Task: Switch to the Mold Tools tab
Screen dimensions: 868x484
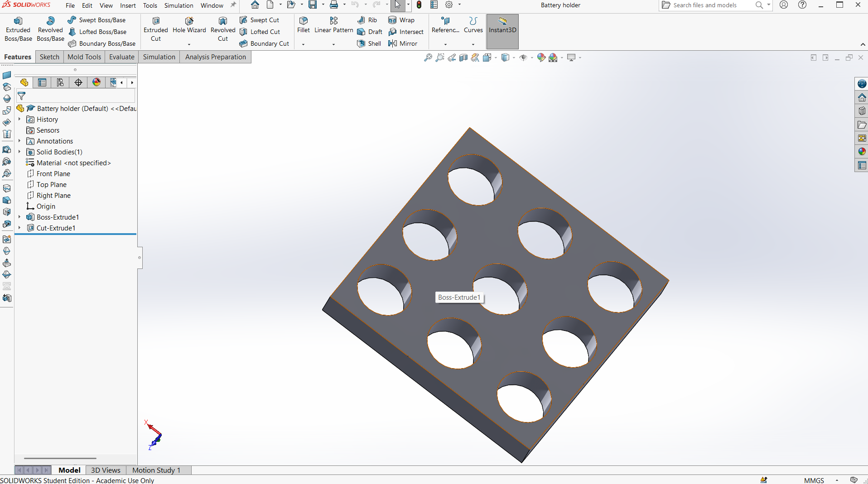Action: (x=84, y=57)
